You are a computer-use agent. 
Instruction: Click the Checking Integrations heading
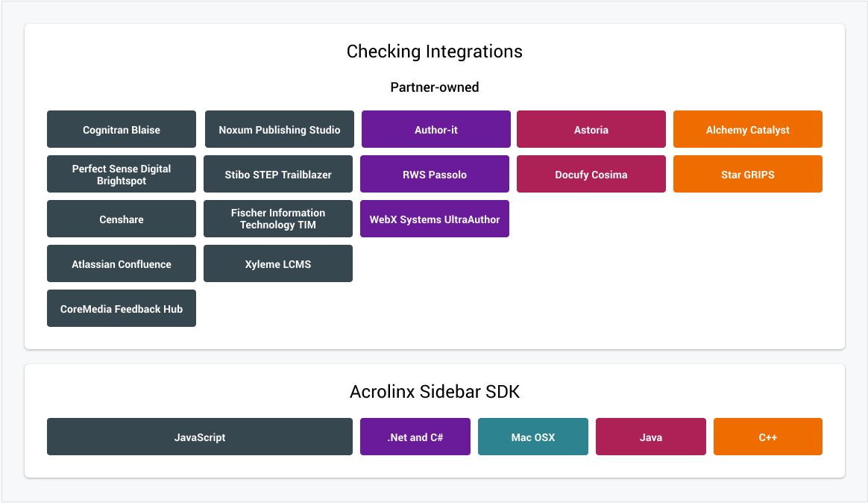(x=435, y=51)
